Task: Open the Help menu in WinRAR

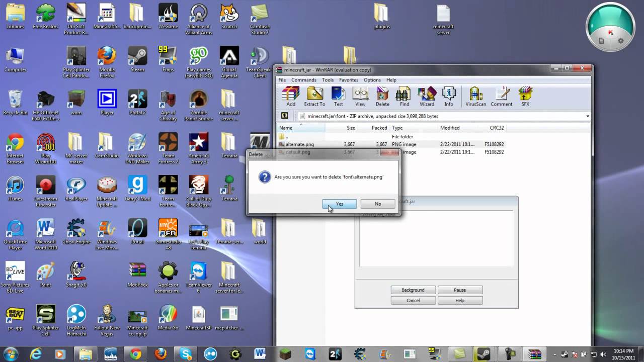Action: [x=391, y=80]
